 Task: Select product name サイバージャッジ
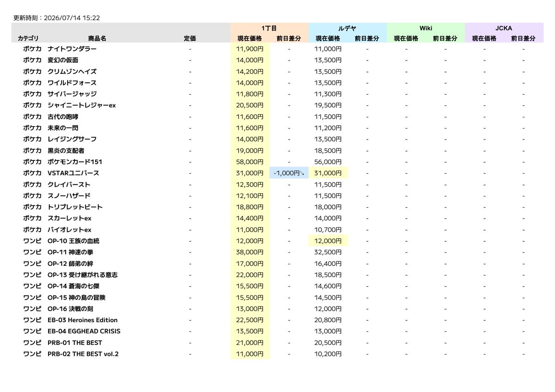(x=72, y=94)
